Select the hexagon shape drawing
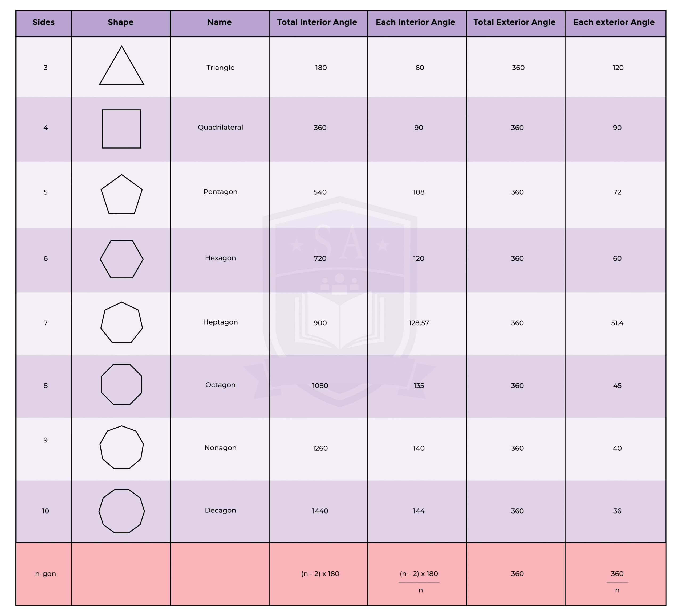This screenshot has width=682, height=616. (x=121, y=259)
